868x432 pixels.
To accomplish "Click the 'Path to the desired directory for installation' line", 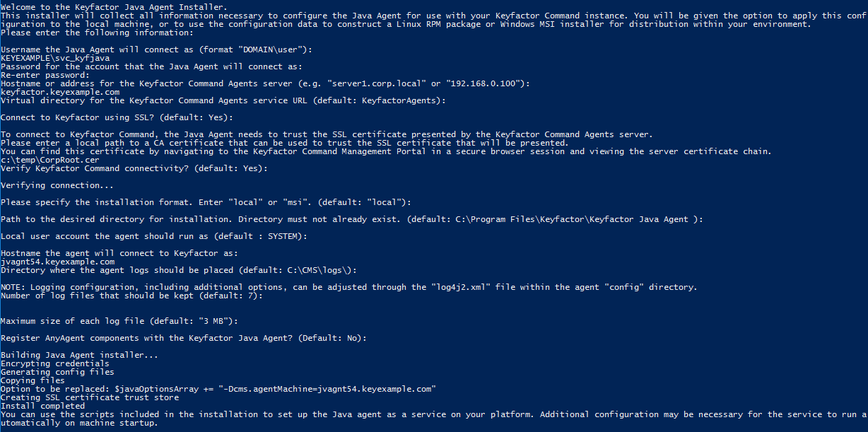I will pos(351,219).
